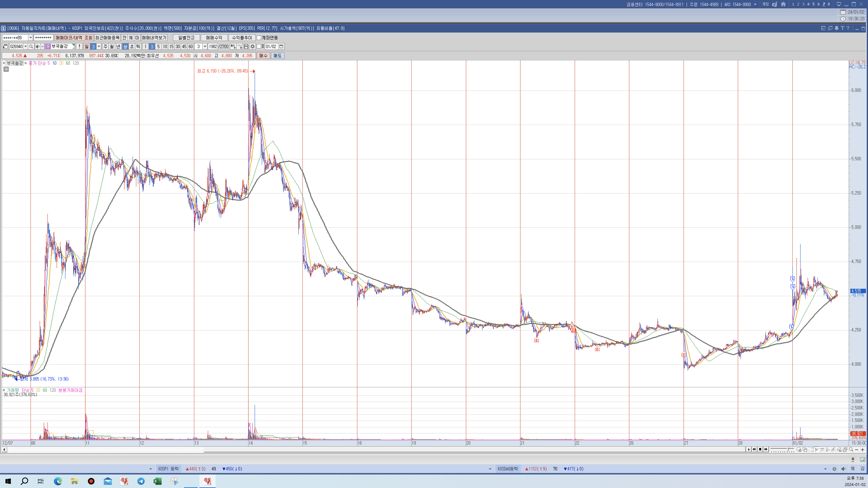Click the add candle indicator icon

233,46
